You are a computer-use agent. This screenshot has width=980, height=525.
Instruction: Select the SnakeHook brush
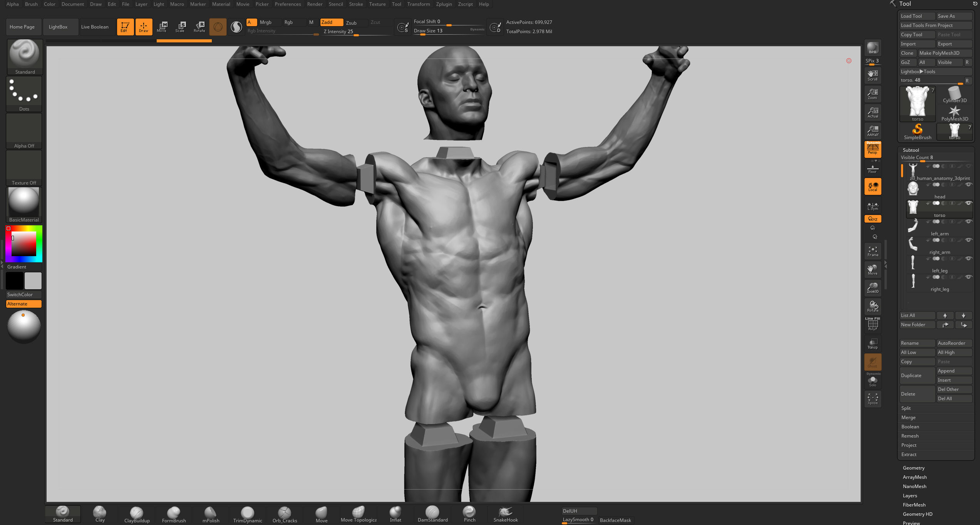pyautogui.click(x=506, y=514)
